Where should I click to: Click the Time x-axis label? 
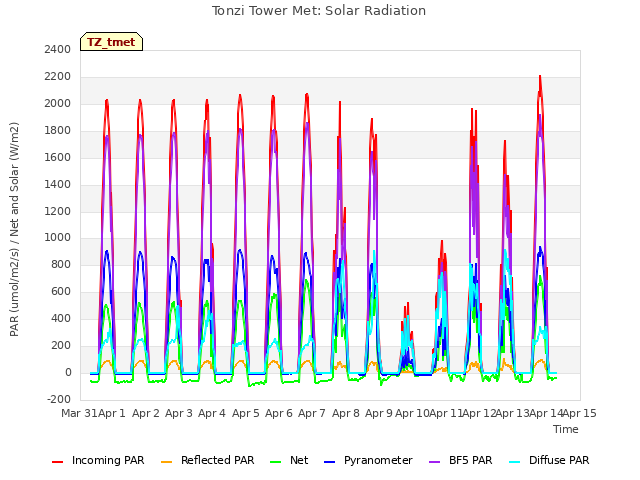(566, 429)
